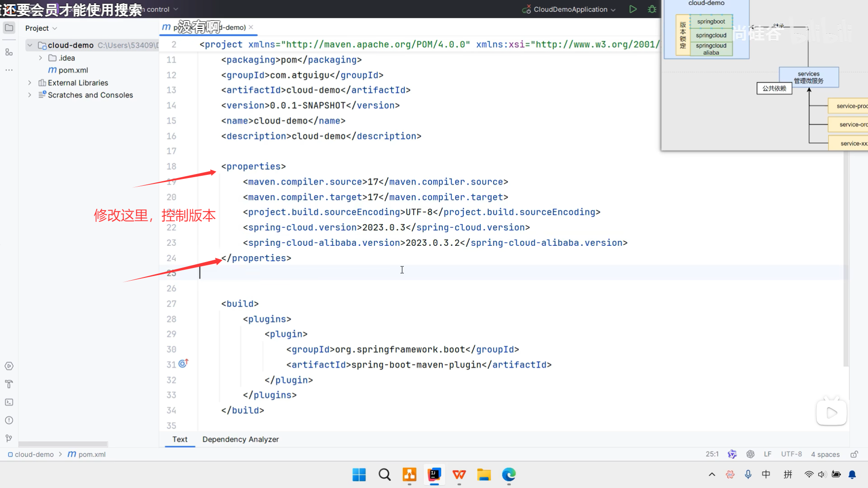Open the Terminal tool window icon
Viewport: 868px width, 488px height.
click(x=9, y=402)
